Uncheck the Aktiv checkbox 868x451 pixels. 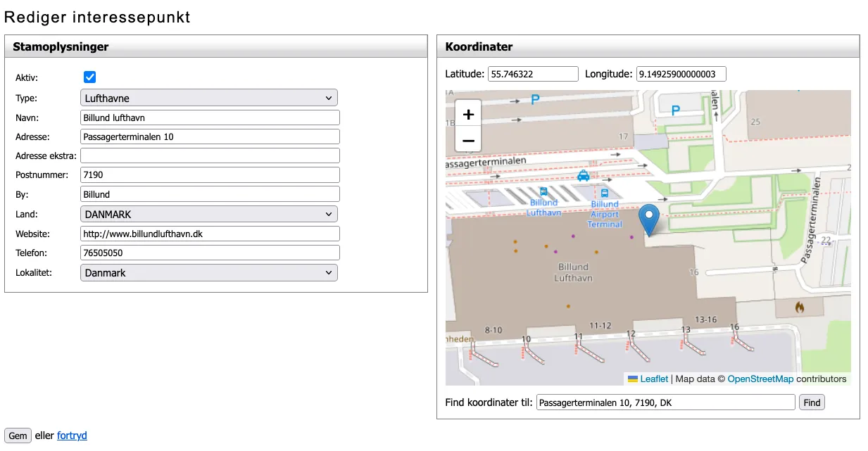pyautogui.click(x=90, y=77)
